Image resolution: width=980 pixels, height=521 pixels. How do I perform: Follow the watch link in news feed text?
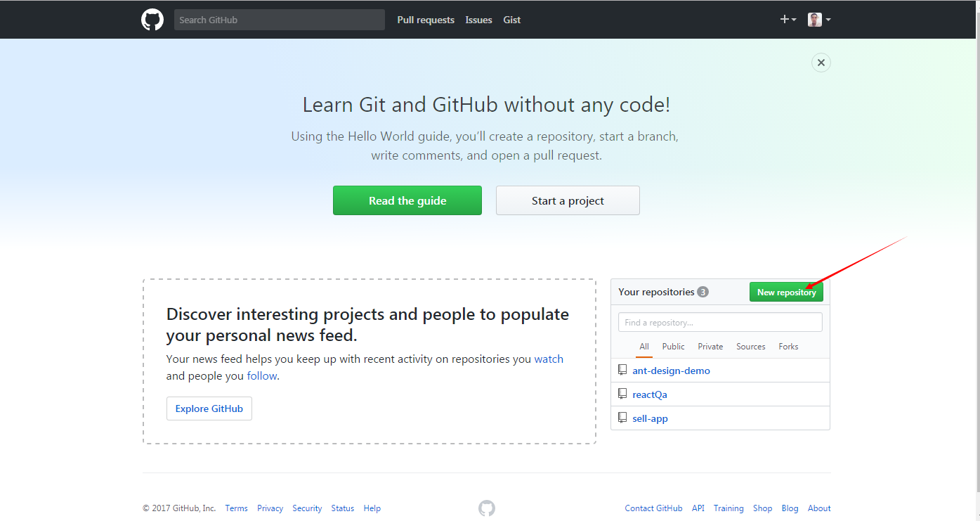pos(549,359)
